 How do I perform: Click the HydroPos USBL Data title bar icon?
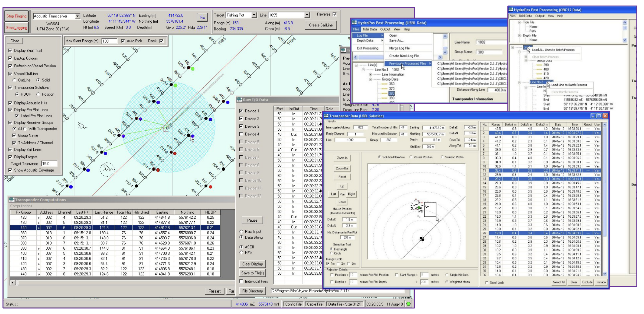pos(354,23)
